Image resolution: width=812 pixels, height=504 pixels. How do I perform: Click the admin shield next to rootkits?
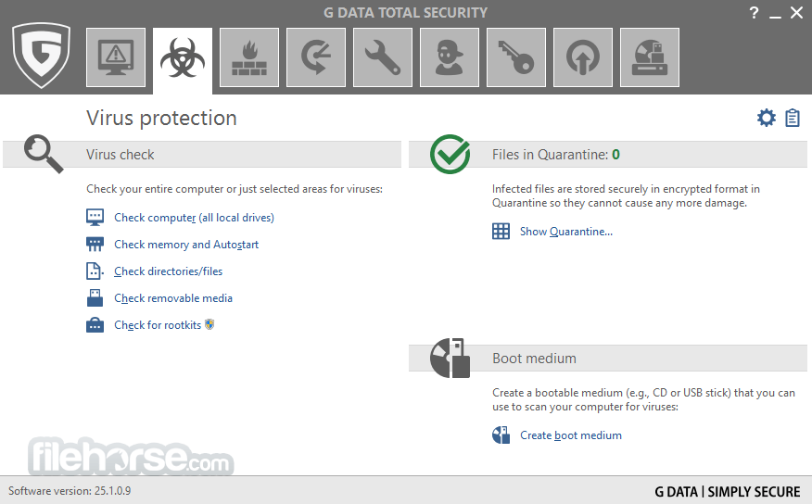[x=209, y=324]
